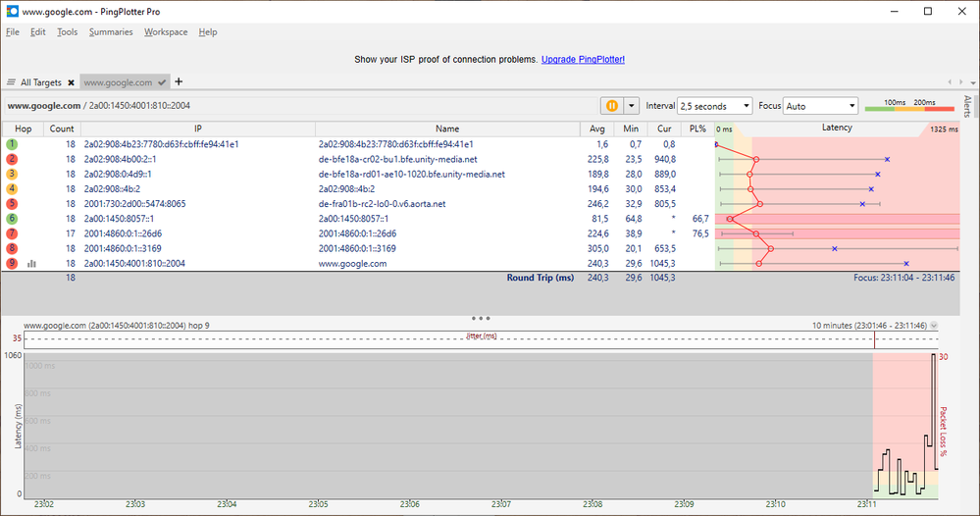Select hop 8 red circle icon
The width and height of the screenshot is (980, 516).
[12, 248]
